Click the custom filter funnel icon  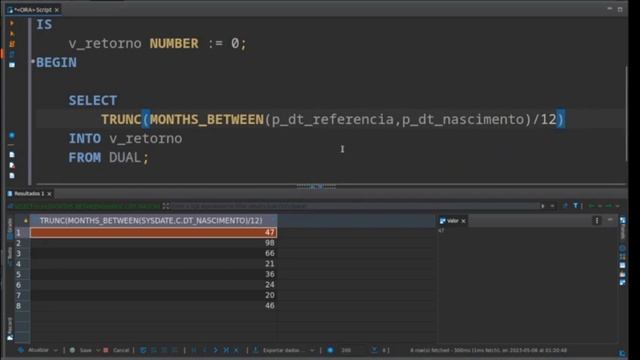(576, 206)
